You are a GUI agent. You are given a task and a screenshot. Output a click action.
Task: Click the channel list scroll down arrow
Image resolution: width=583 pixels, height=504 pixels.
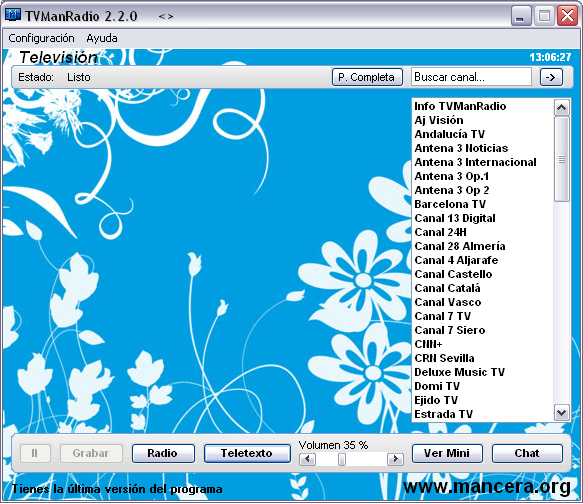pyautogui.click(x=561, y=413)
